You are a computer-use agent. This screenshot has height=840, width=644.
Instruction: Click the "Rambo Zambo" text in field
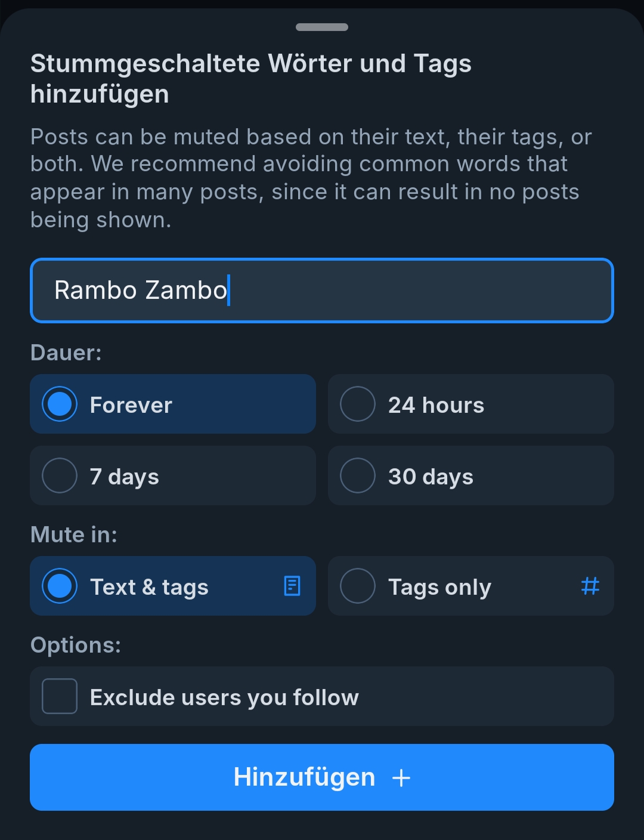pyautogui.click(x=141, y=291)
